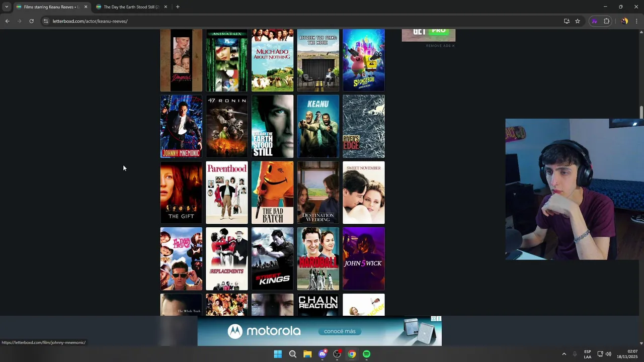This screenshot has width=644, height=362.
Task: Open the Dangerous Liaisons poster
Action: coord(181,60)
